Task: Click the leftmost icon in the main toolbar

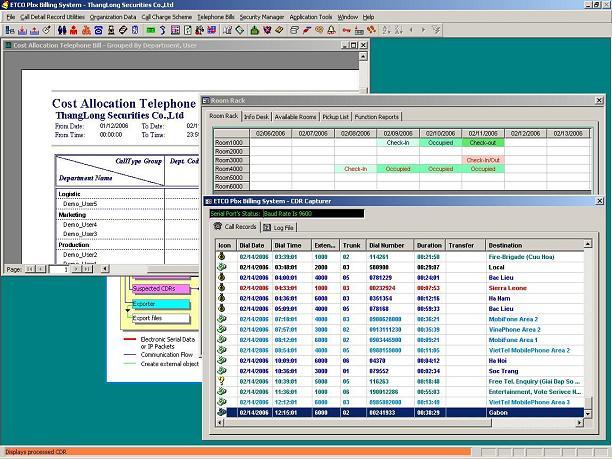Action: click(x=7, y=30)
